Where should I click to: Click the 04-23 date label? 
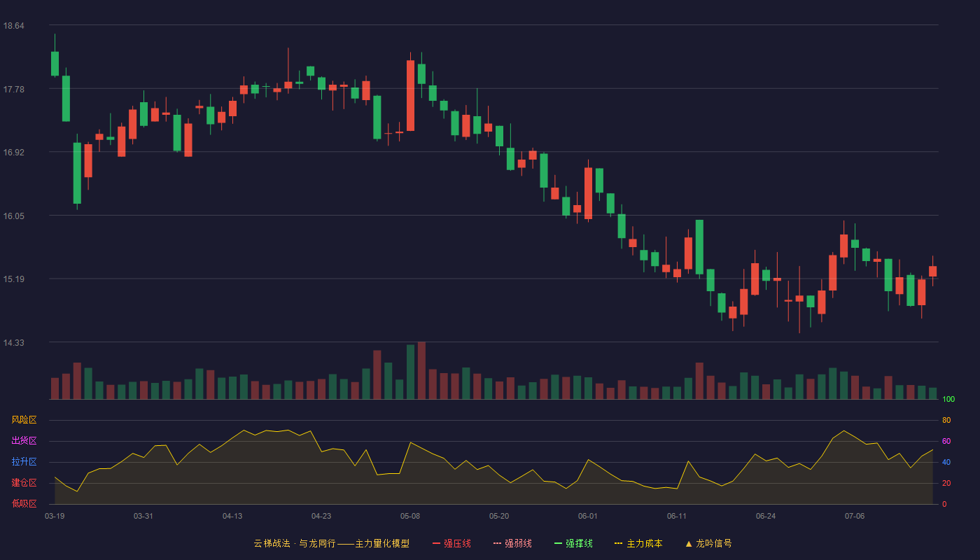321,516
